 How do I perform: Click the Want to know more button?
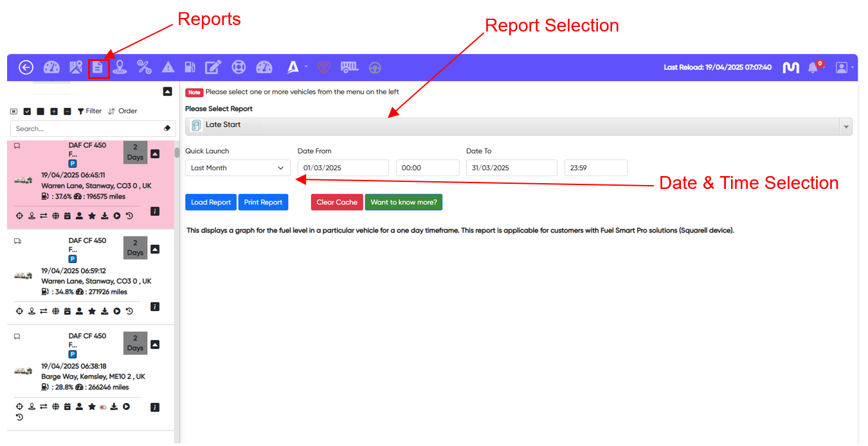pos(404,202)
